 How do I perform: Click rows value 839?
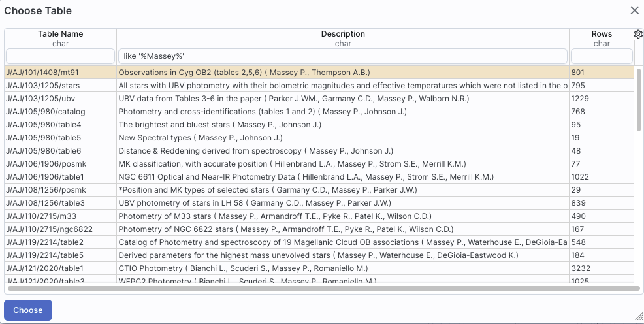(578, 203)
